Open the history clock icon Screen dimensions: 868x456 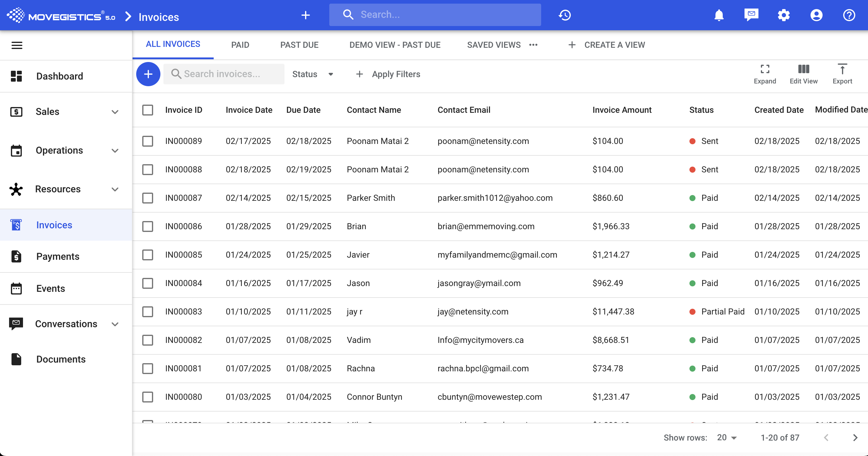(x=565, y=15)
